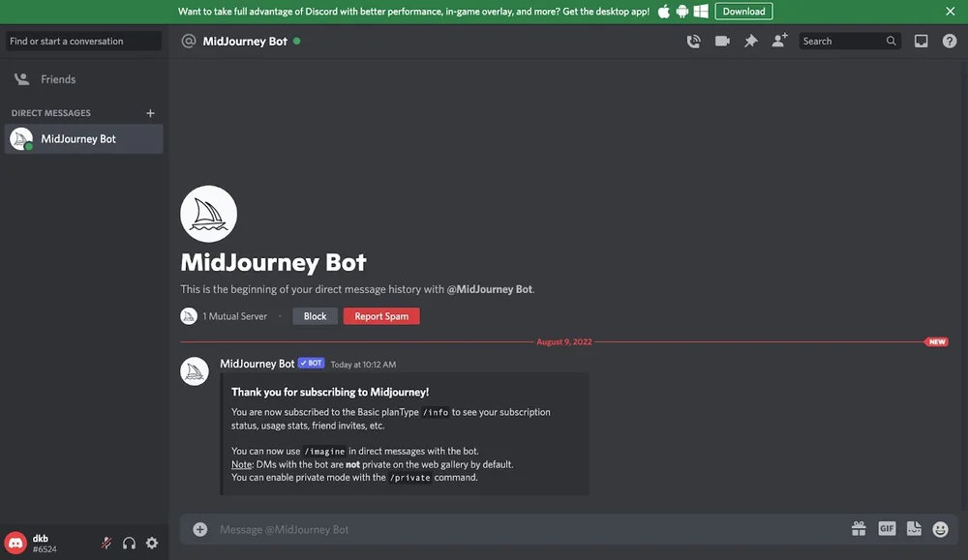Click the /imagine command text

tap(324, 452)
